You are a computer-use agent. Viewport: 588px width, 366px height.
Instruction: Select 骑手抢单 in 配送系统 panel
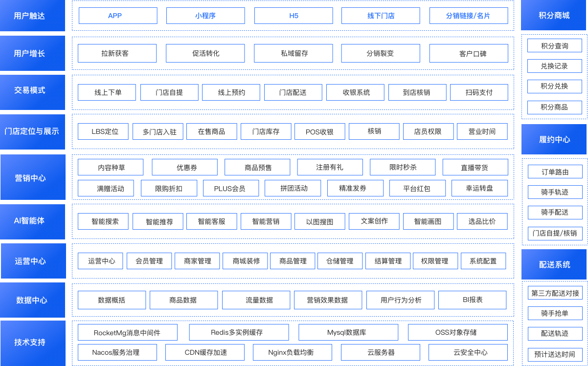(x=555, y=313)
